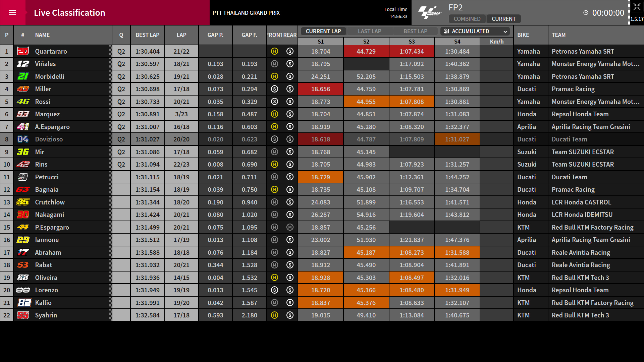644x362 pixels.
Task: Click Nakagami's number 30 badge
Action: pyautogui.click(x=23, y=215)
